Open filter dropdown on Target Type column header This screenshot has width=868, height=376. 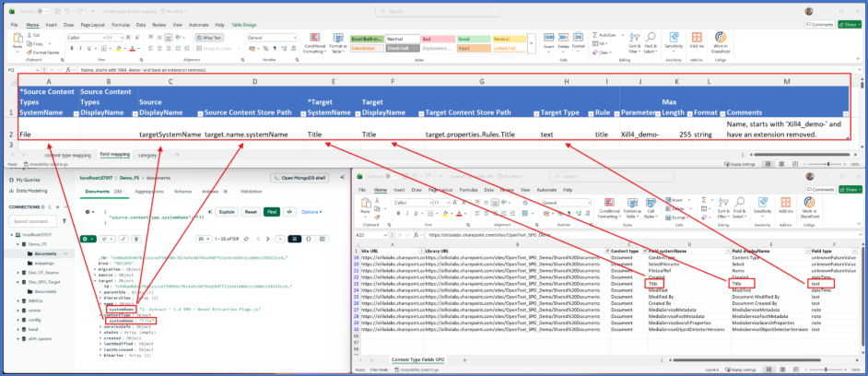[589, 113]
